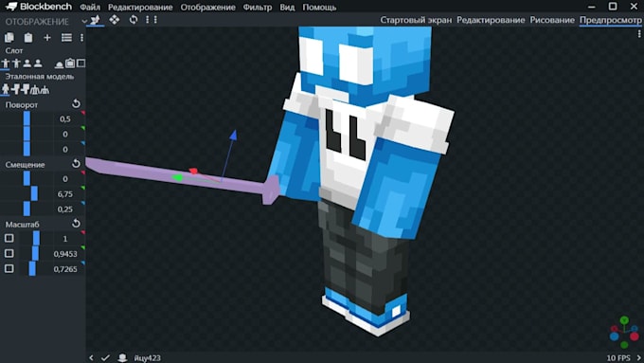The width and height of the screenshot is (644, 363).
Task: Toggle checkbox beside scale value 0,7265
Action: tap(9, 268)
